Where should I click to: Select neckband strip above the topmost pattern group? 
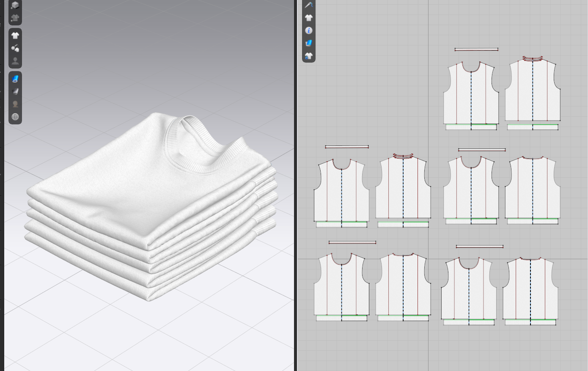(476, 49)
